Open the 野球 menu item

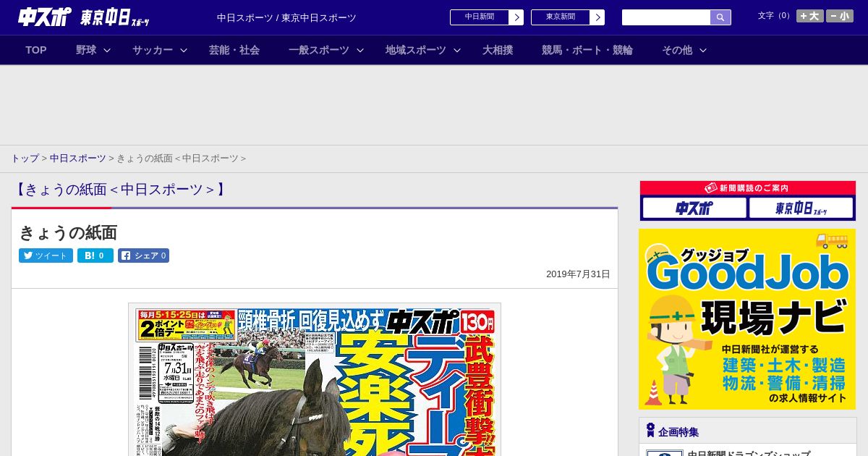(x=86, y=50)
